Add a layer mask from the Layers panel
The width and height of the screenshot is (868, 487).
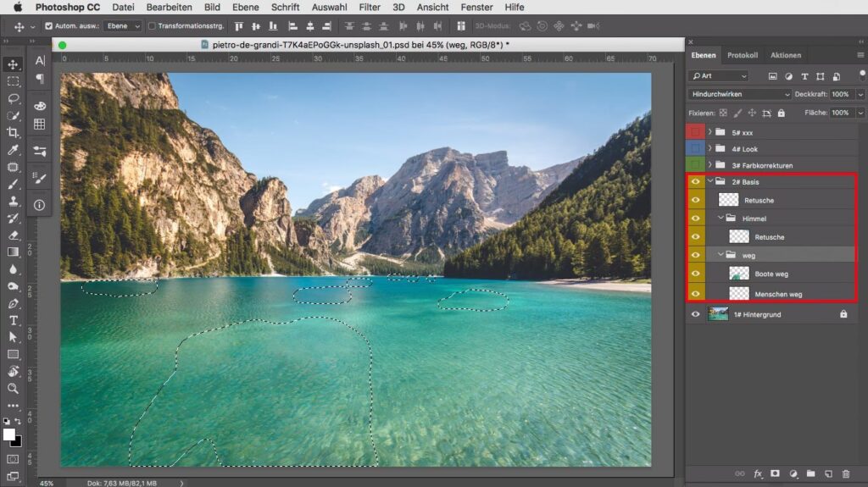click(775, 473)
